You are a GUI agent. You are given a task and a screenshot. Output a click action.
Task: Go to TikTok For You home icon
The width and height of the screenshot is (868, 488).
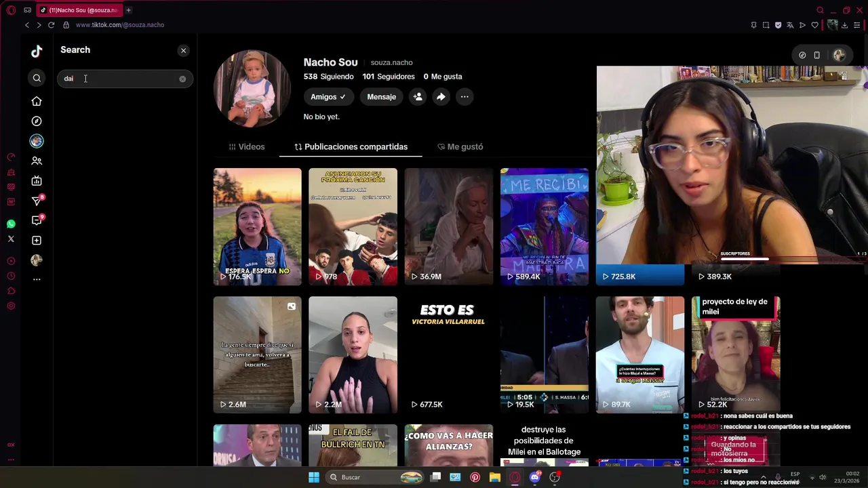(x=37, y=101)
